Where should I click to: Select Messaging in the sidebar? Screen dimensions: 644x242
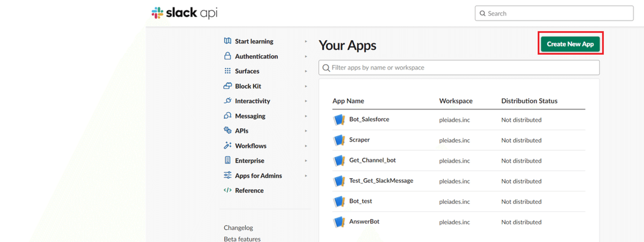pyautogui.click(x=250, y=116)
